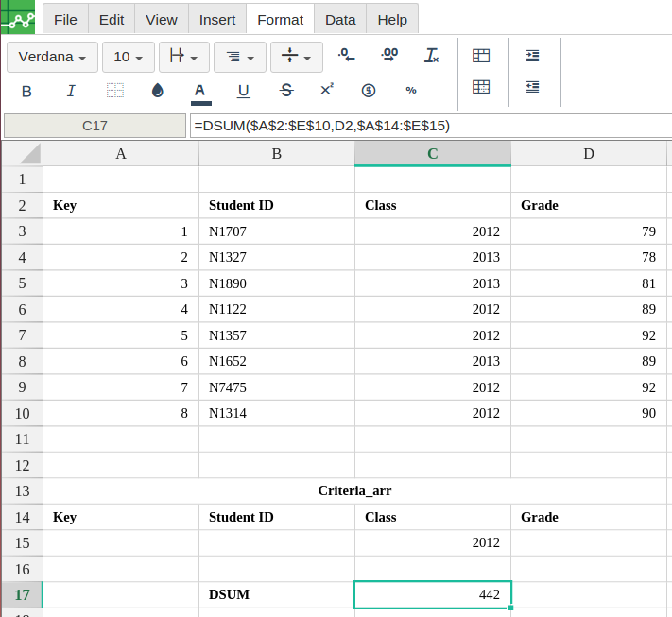Image resolution: width=672 pixels, height=617 pixels.
Task: Toggle underline formatting
Action: tap(243, 91)
